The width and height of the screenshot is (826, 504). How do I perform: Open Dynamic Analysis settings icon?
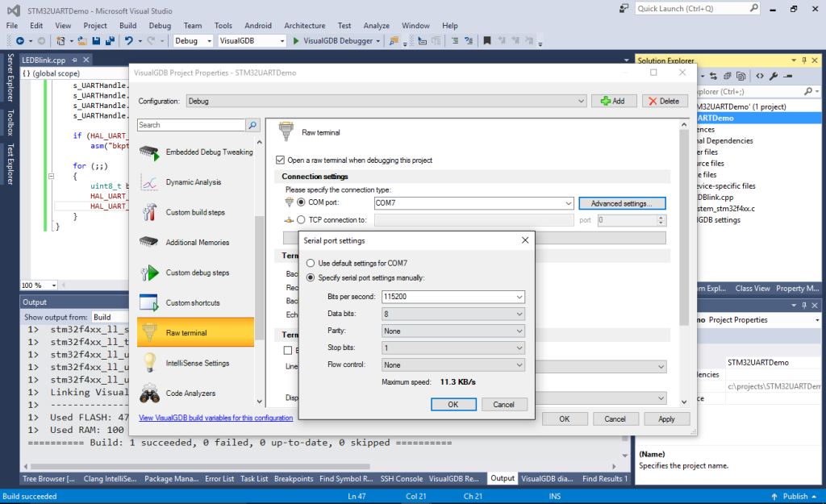coord(149,182)
